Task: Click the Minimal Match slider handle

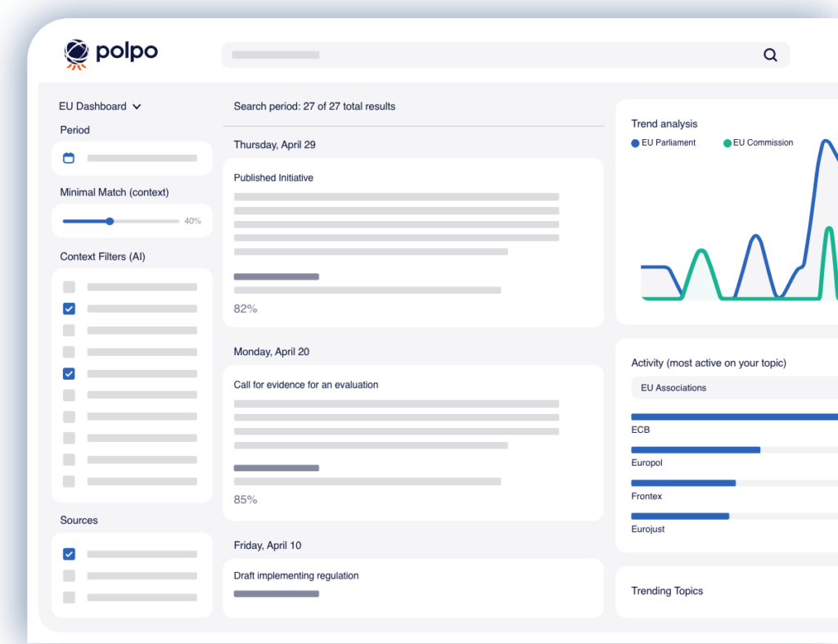Action: 110,221
